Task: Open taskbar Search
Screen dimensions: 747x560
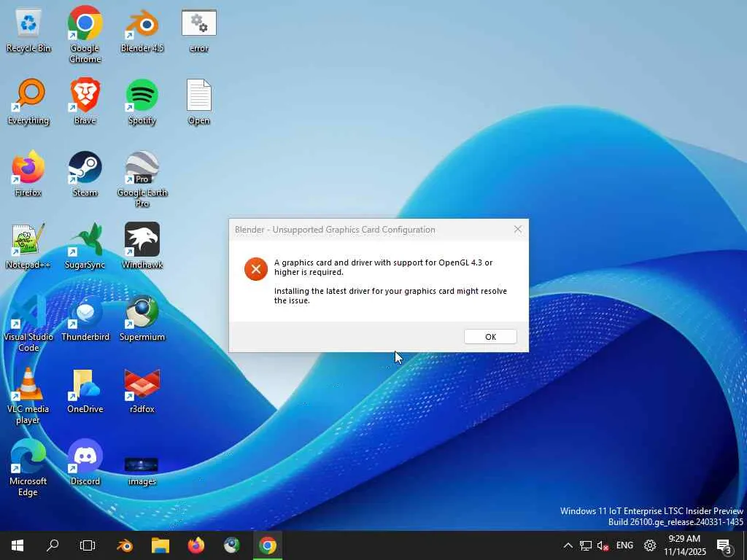Action: (x=53, y=545)
